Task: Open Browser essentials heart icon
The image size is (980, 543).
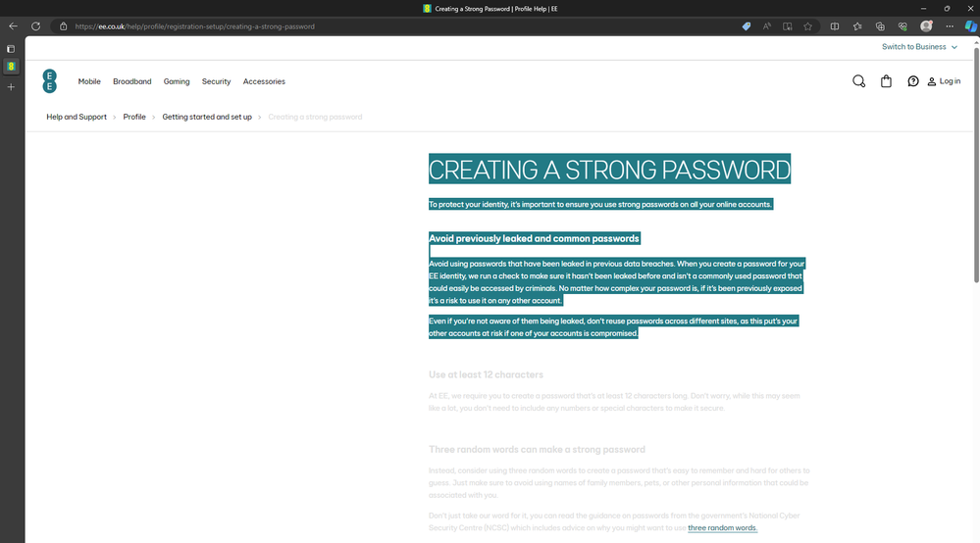Action: (x=903, y=26)
